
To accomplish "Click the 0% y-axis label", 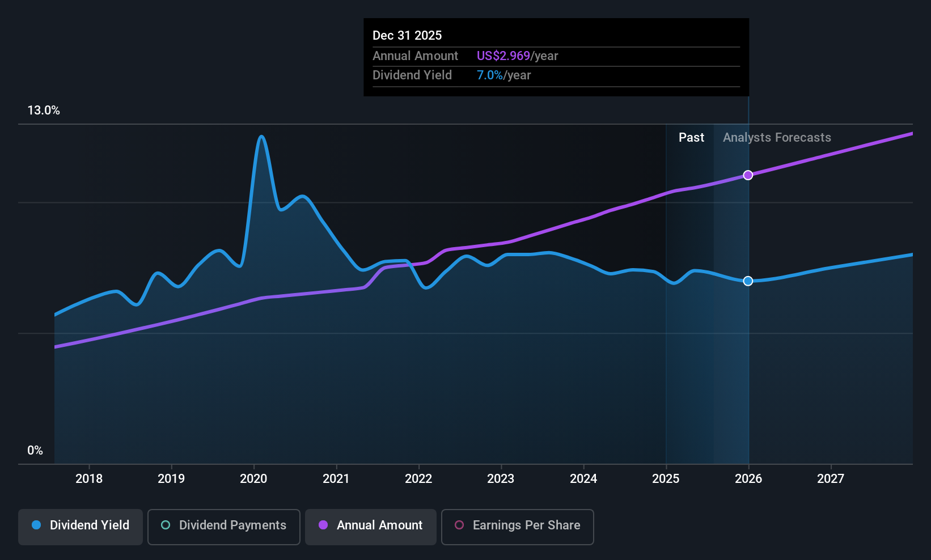I will 35,451.
